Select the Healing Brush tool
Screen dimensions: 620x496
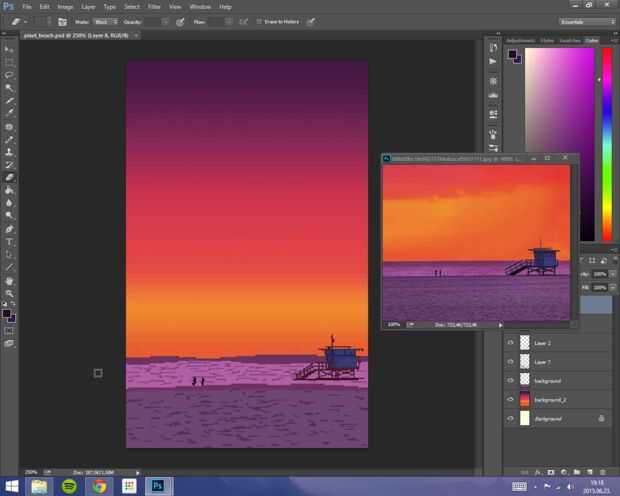coord(9,127)
